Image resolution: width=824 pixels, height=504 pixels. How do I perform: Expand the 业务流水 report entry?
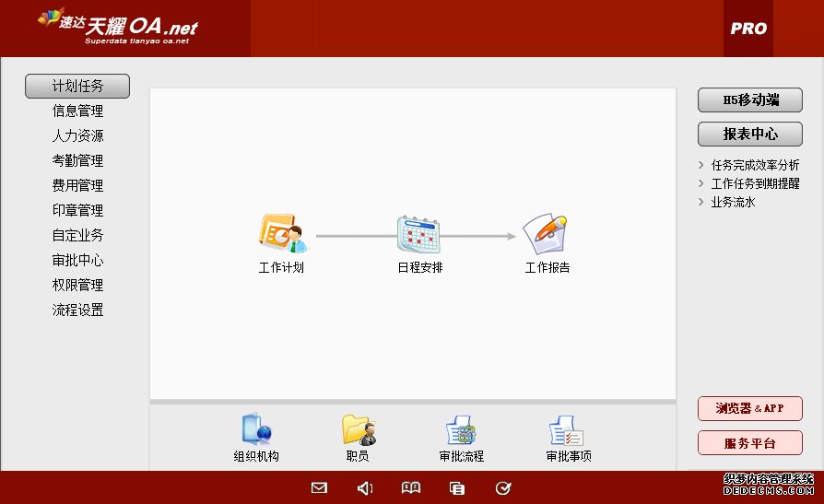click(x=733, y=203)
